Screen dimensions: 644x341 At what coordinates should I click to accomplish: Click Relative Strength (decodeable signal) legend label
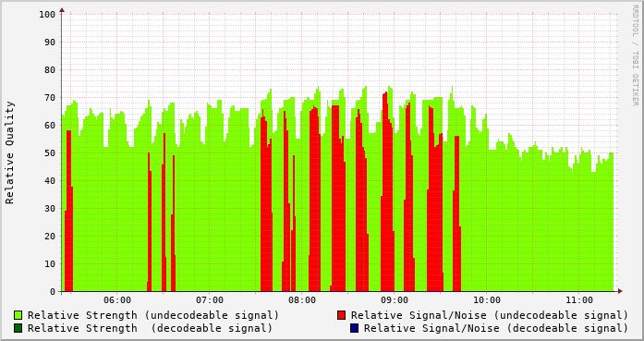click(150, 328)
